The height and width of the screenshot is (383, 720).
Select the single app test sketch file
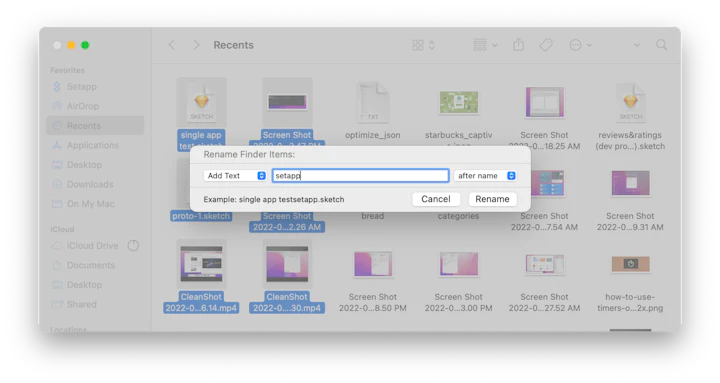tap(201, 103)
